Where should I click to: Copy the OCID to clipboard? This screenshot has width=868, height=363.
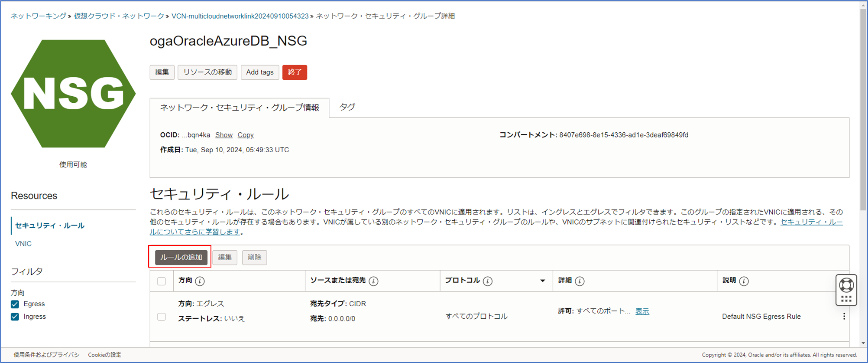[x=246, y=135]
